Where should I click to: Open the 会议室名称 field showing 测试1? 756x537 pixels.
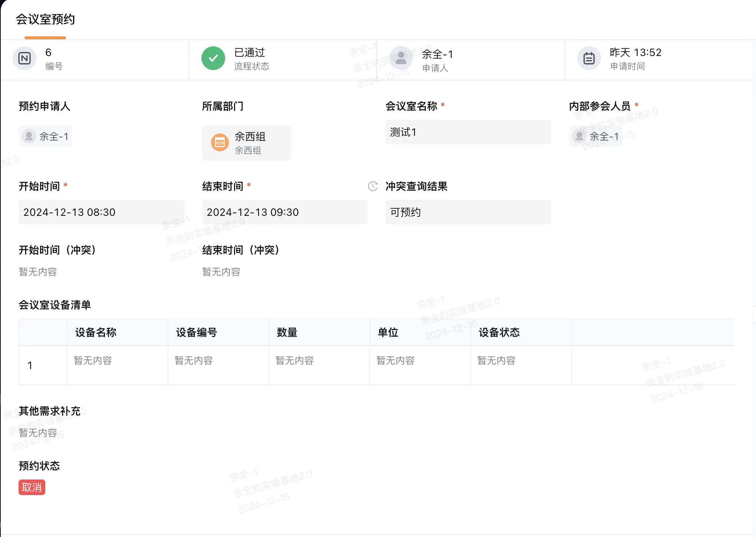tap(468, 132)
